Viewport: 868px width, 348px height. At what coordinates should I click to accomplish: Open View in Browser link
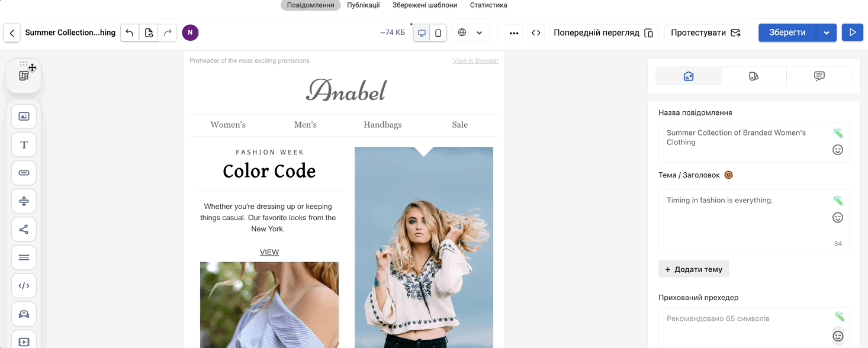pos(475,60)
